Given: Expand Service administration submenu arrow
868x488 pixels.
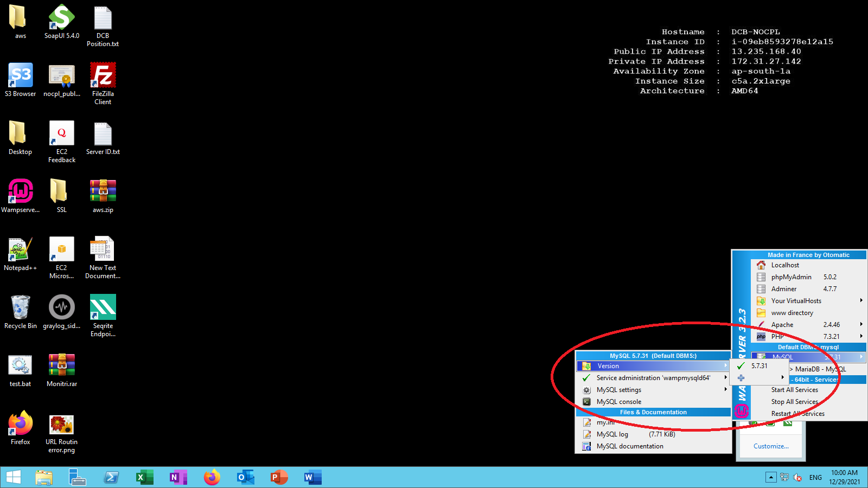Looking at the screenshot, I should coord(725,377).
